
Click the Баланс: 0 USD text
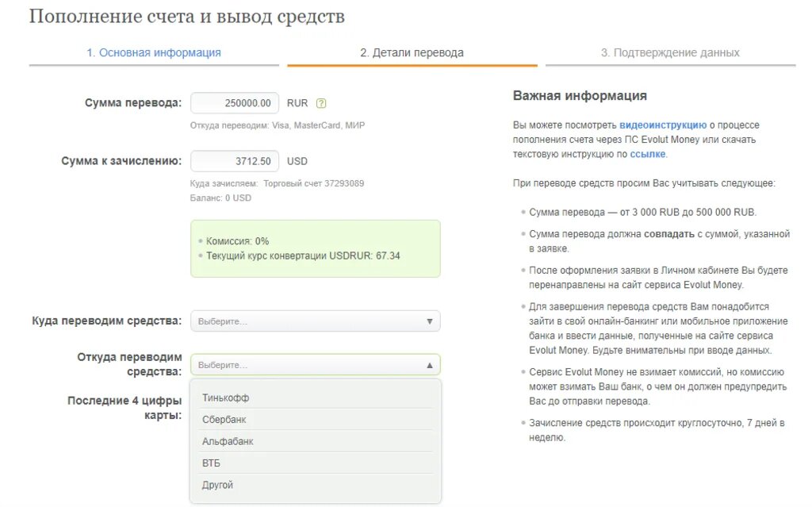[220, 198]
